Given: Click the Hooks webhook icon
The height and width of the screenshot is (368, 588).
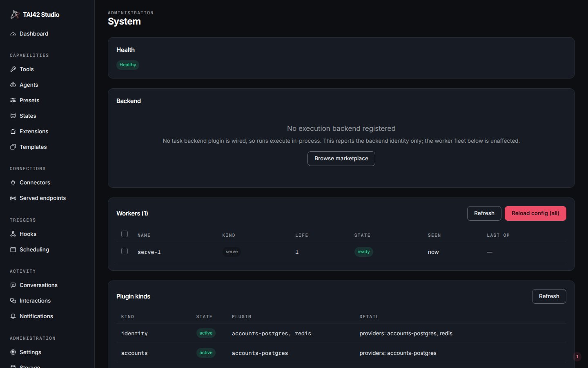Looking at the screenshot, I should tap(13, 234).
